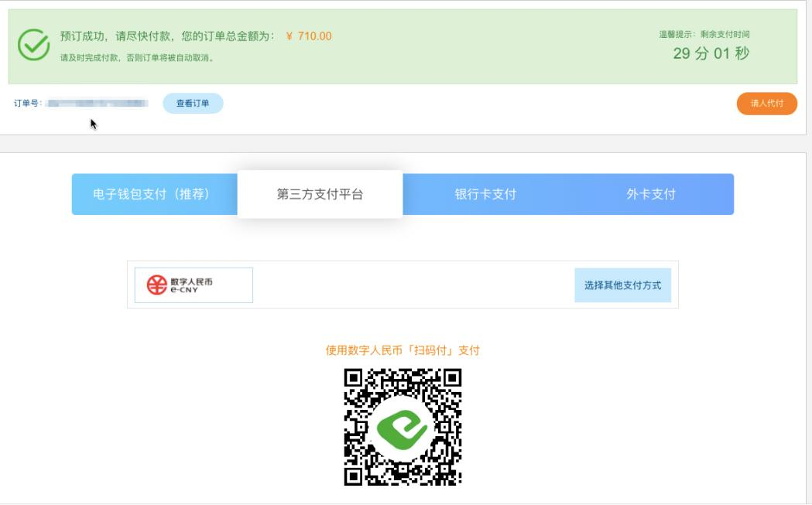Click the 使用数字人民币「扫码付」支付 instruction text
The image size is (812, 505).
point(403,350)
